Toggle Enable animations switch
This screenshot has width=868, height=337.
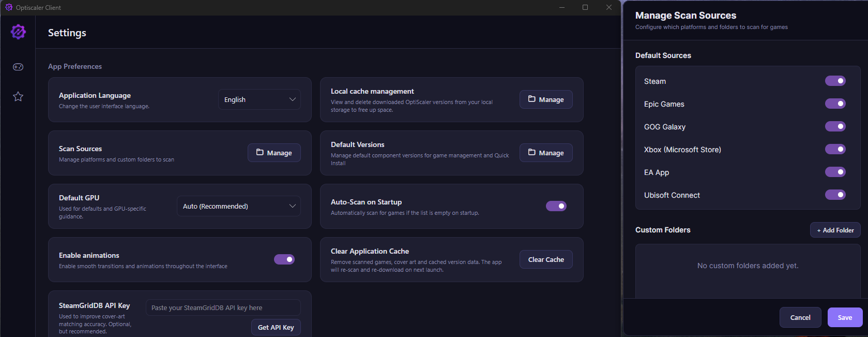pos(284,259)
